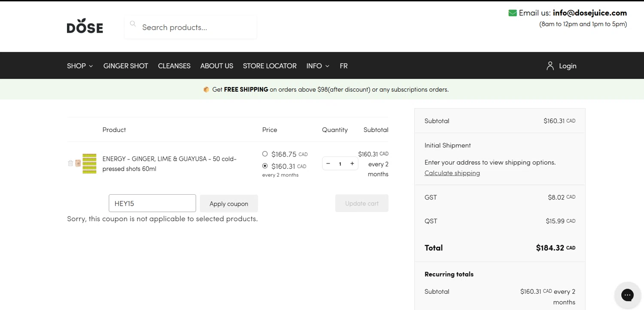Screen dimensions: 644x310
Task: Click Calculate shipping link
Action: pos(452,173)
